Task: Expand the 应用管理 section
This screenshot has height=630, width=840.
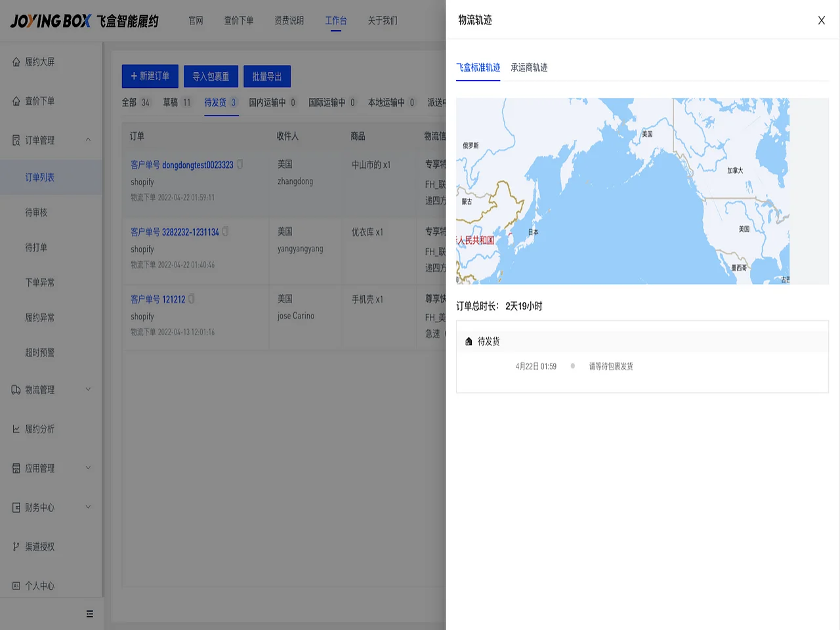Action: 88,468
